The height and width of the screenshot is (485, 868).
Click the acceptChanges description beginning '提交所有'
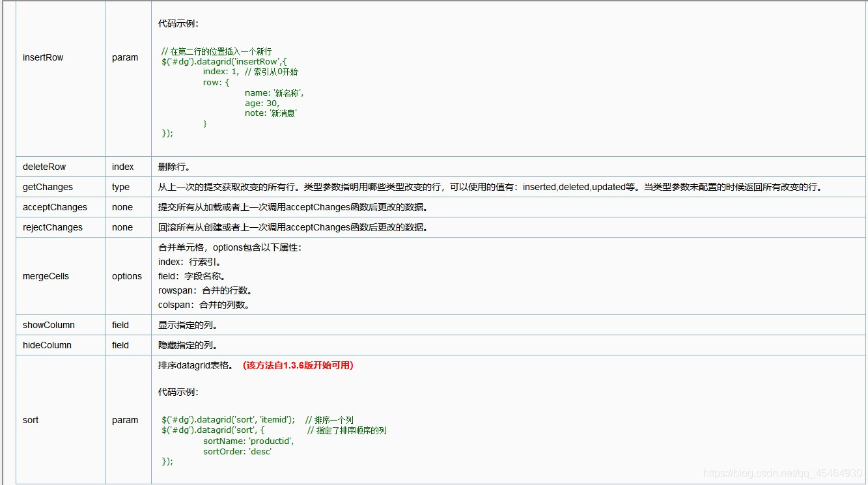(293, 207)
